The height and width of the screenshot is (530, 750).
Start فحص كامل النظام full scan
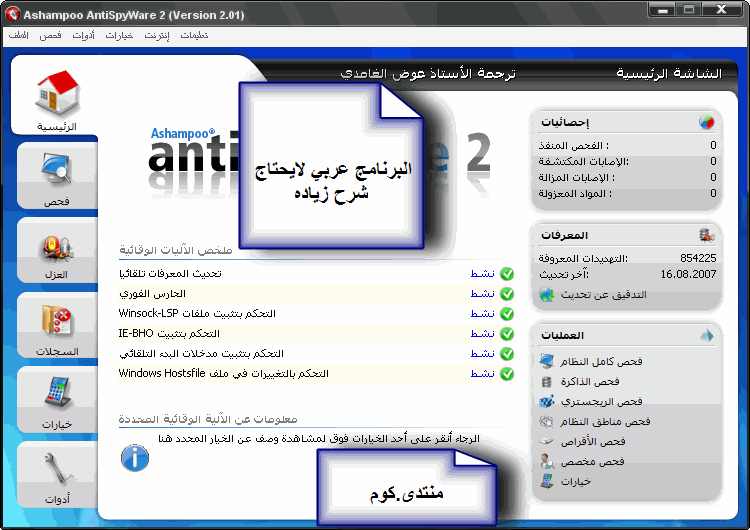601,361
